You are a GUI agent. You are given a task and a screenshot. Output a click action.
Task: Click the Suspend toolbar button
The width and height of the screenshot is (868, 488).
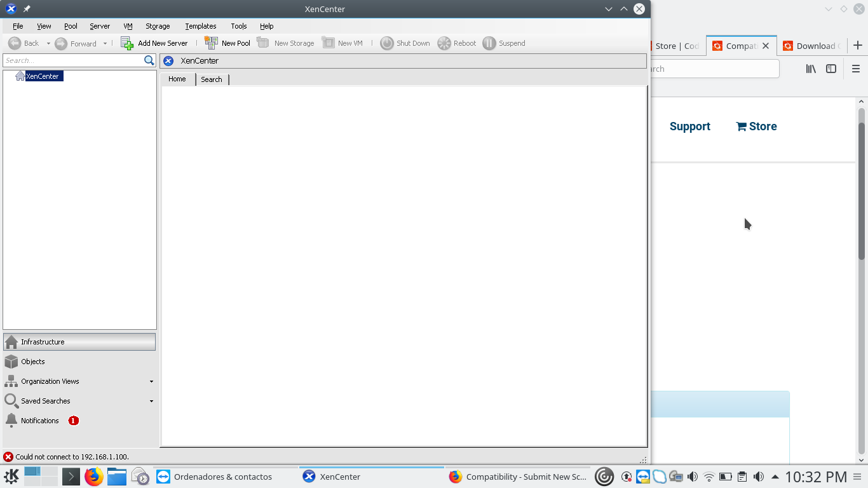click(x=504, y=43)
